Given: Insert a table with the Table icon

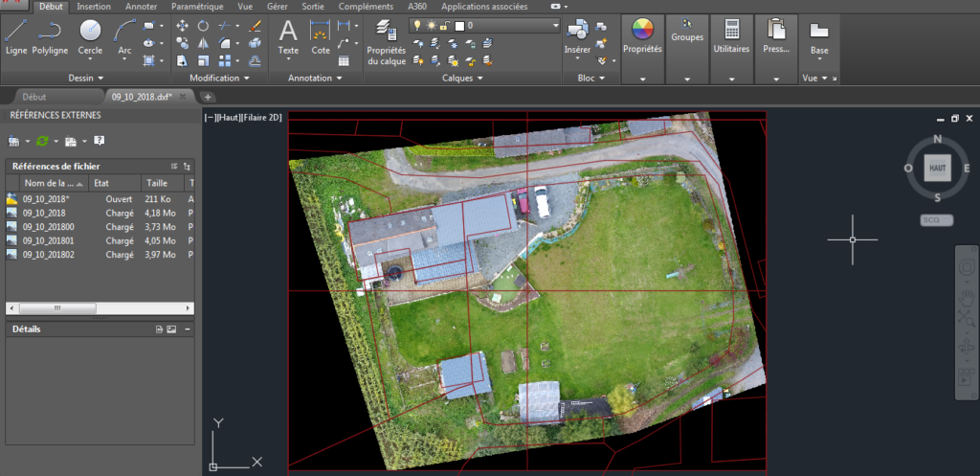Looking at the screenshot, I should (x=344, y=60).
